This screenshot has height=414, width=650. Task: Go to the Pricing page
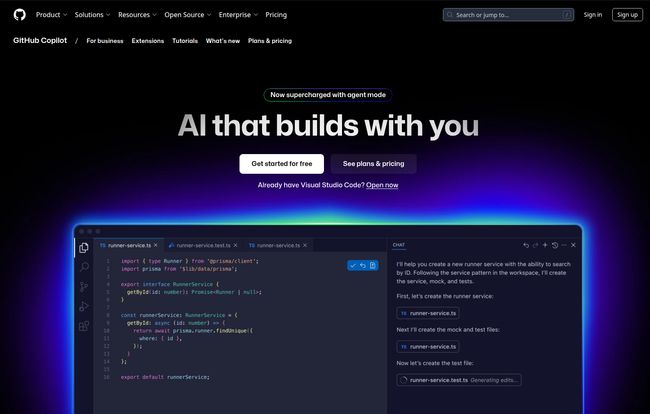pyautogui.click(x=276, y=15)
